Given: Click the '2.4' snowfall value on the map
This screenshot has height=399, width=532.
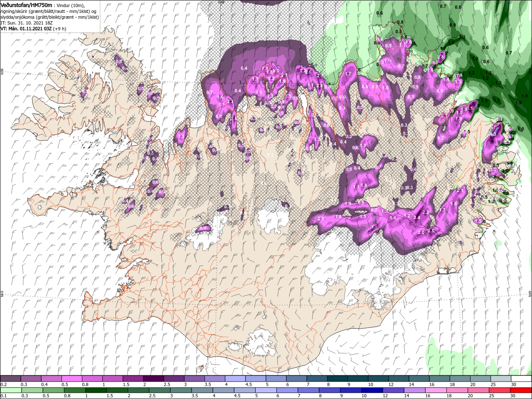Looking at the screenshot, I should point(417,217).
